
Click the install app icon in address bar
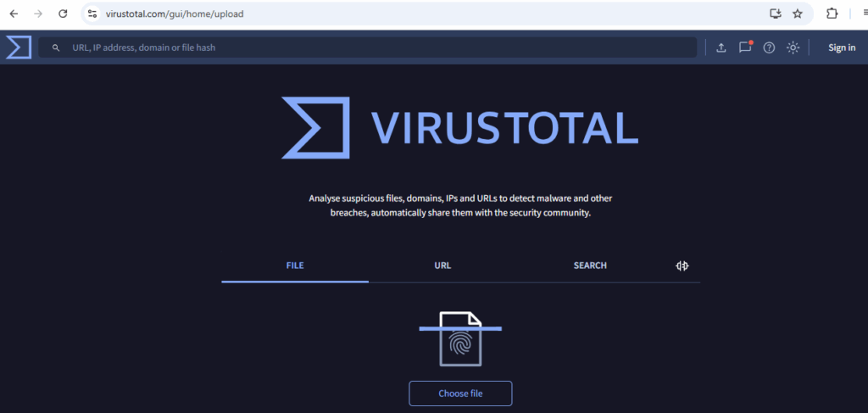[x=776, y=14]
